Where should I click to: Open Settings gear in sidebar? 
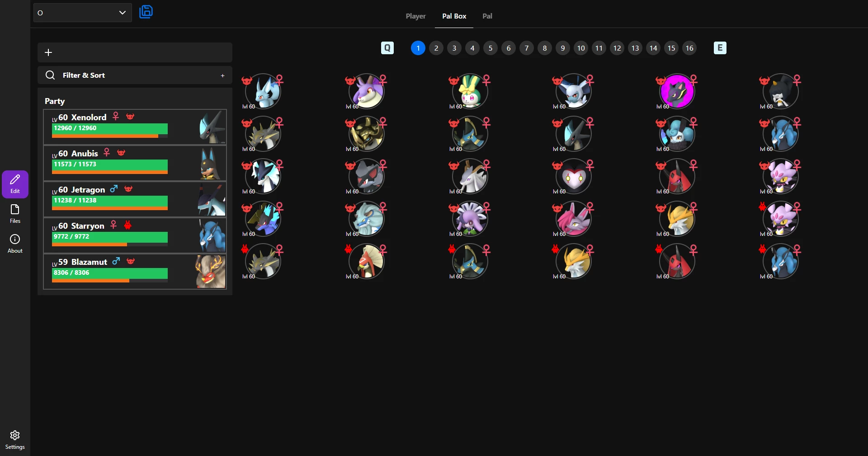coord(15,440)
